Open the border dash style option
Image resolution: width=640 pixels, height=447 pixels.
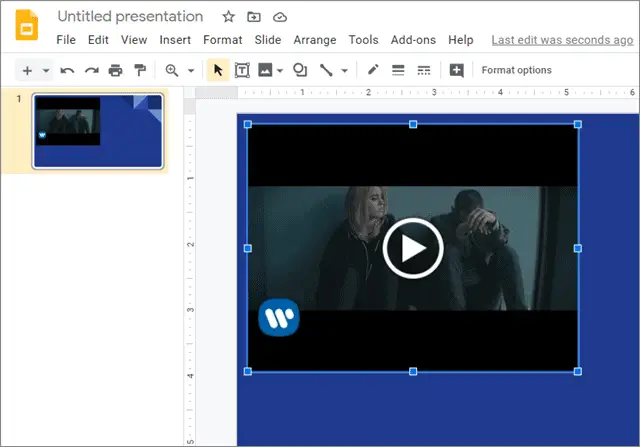pyautogui.click(x=424, y=70)
